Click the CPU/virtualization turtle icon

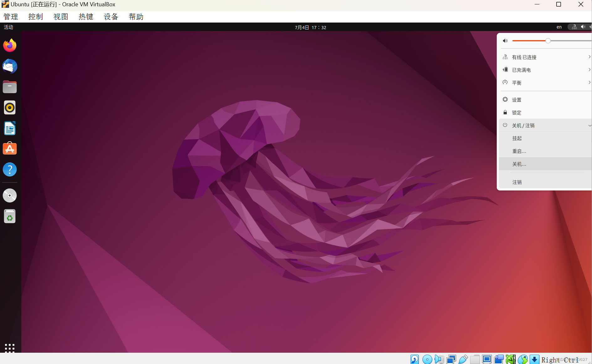point(511,359)
